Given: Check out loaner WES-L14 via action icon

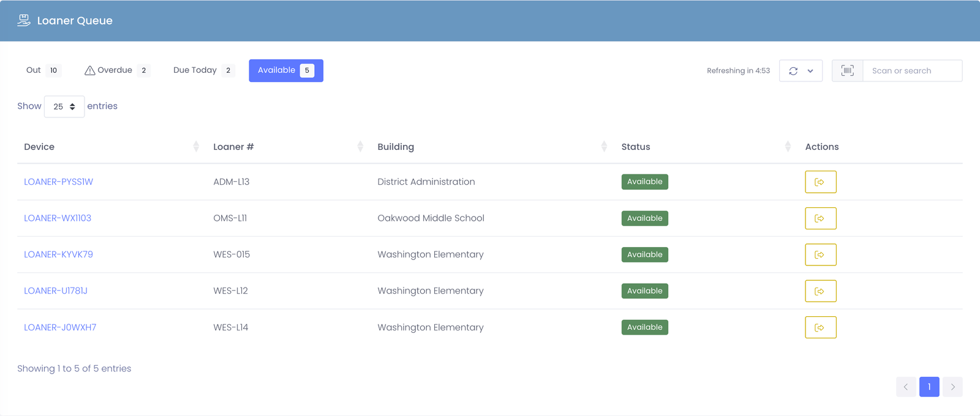Looking at the screenshot, I should pyautogui.click(x=820, y=327).
